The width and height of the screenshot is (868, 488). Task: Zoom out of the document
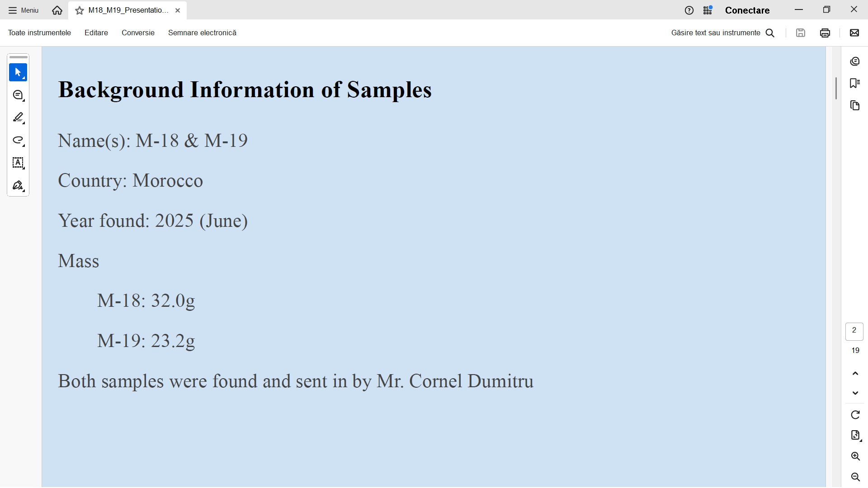855,477
